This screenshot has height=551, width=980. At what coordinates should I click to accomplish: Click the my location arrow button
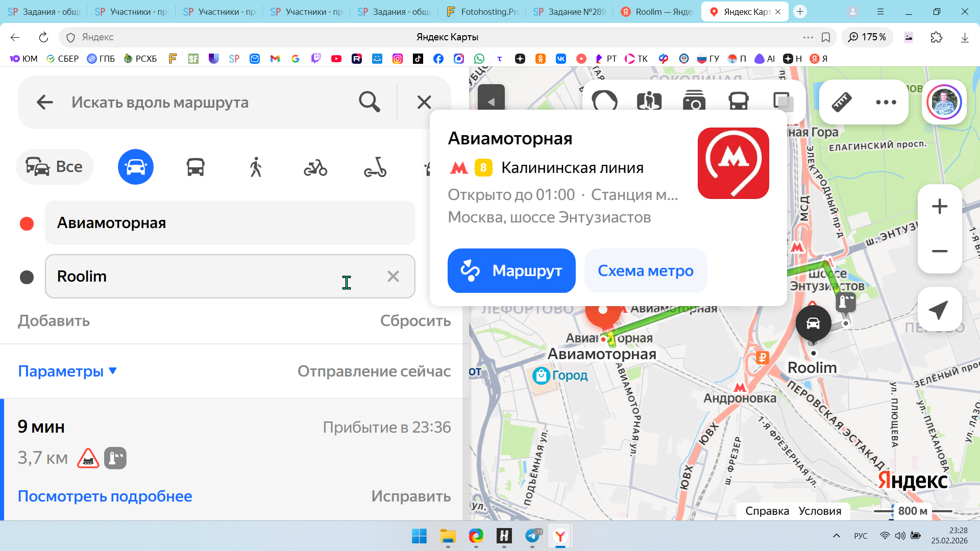click(x=939, y=309)
